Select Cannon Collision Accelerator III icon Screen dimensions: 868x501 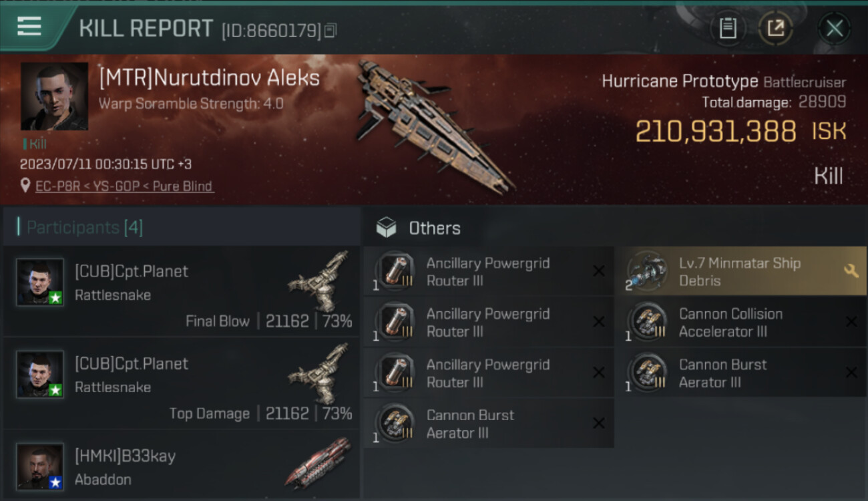[648, 322]
